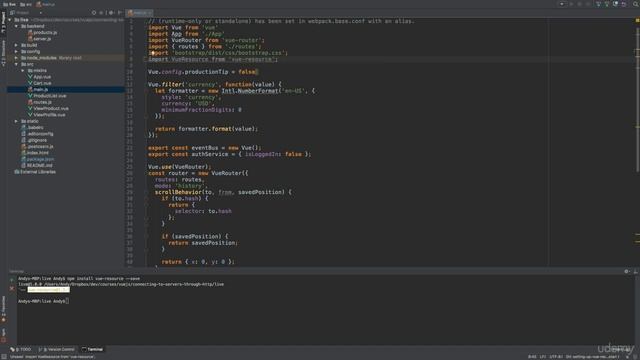Screen dimensions: 640x360
Task: Select App.vue in the project tree
Action: click(x=39, y=77)
